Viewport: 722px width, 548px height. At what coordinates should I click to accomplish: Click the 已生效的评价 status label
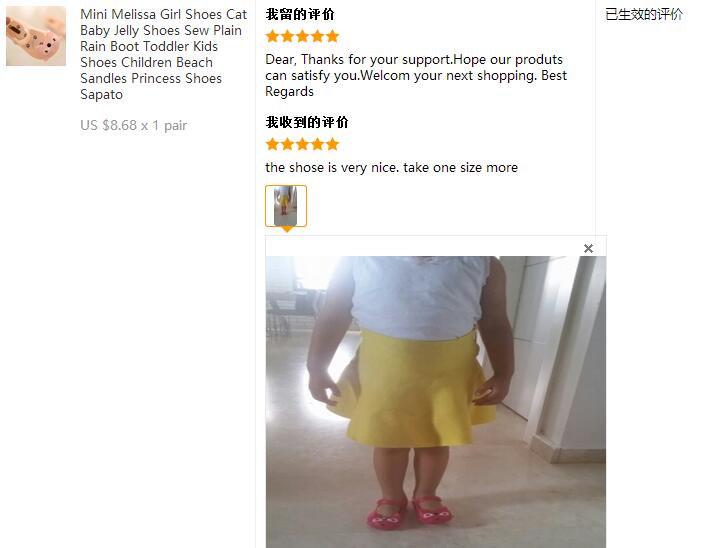644,14
